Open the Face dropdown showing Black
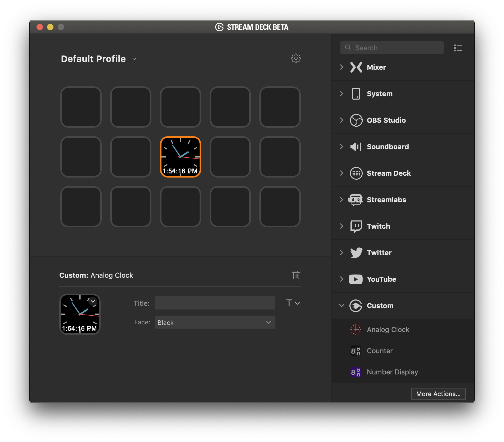This screenshot has width=504, height=442. click(215, 322)
